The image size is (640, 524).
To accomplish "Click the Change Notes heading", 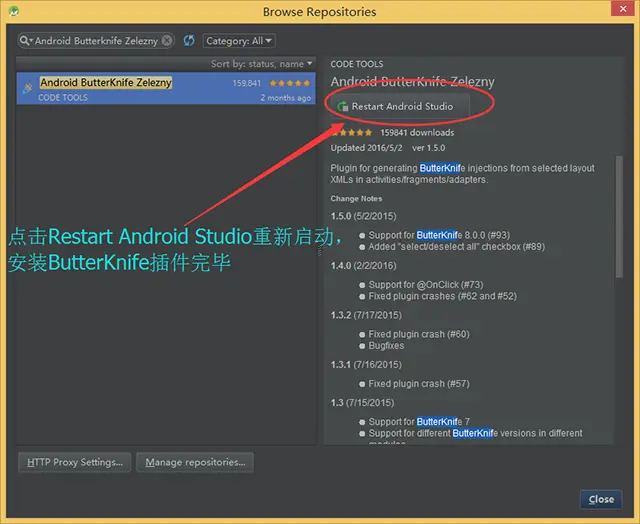I will (356, 199).
